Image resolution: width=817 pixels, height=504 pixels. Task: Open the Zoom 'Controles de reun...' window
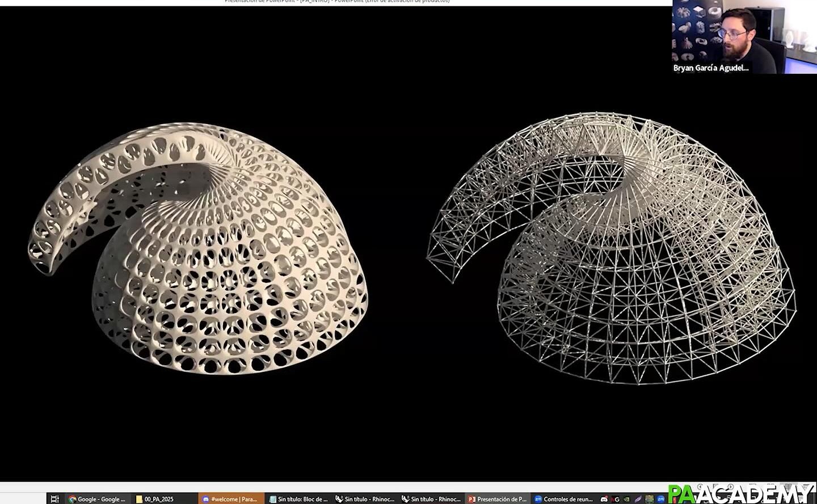(563, 499)
